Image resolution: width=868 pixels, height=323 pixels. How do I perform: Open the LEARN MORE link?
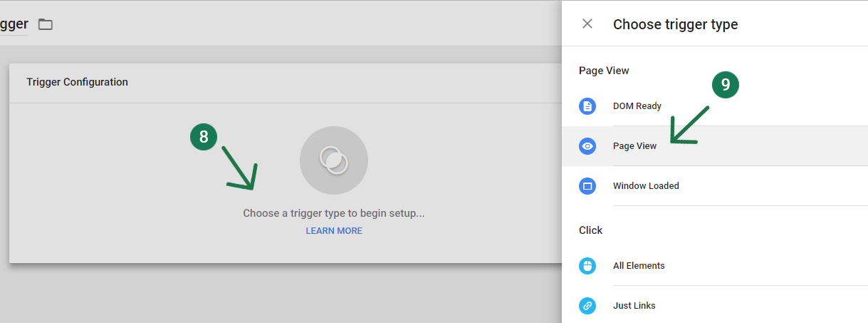pos(334,231)
